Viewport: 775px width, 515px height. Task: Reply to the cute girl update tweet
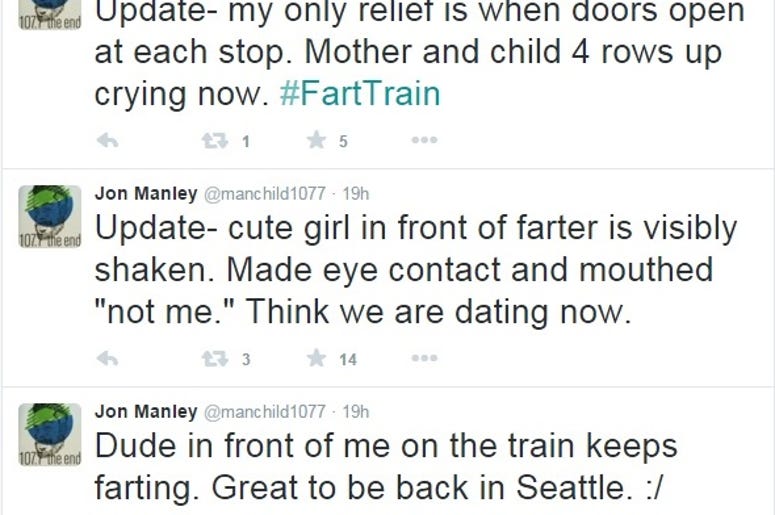[x=107, y=358]
